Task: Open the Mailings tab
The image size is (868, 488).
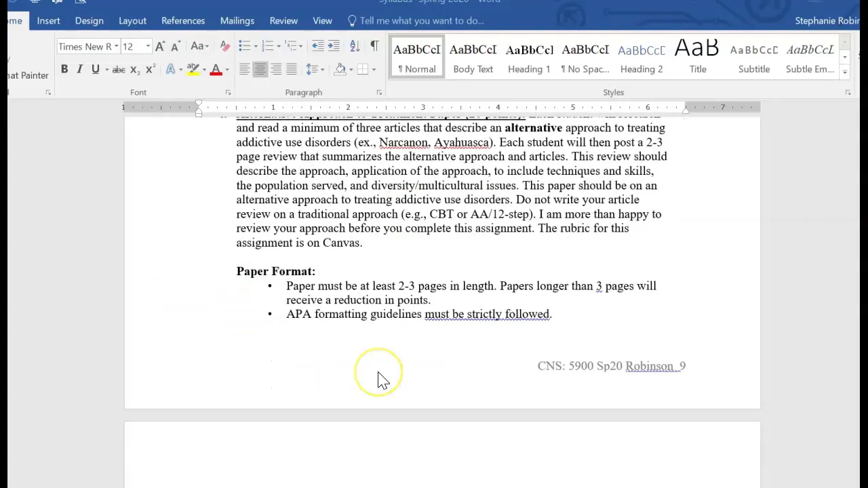Action: point(237,20)
